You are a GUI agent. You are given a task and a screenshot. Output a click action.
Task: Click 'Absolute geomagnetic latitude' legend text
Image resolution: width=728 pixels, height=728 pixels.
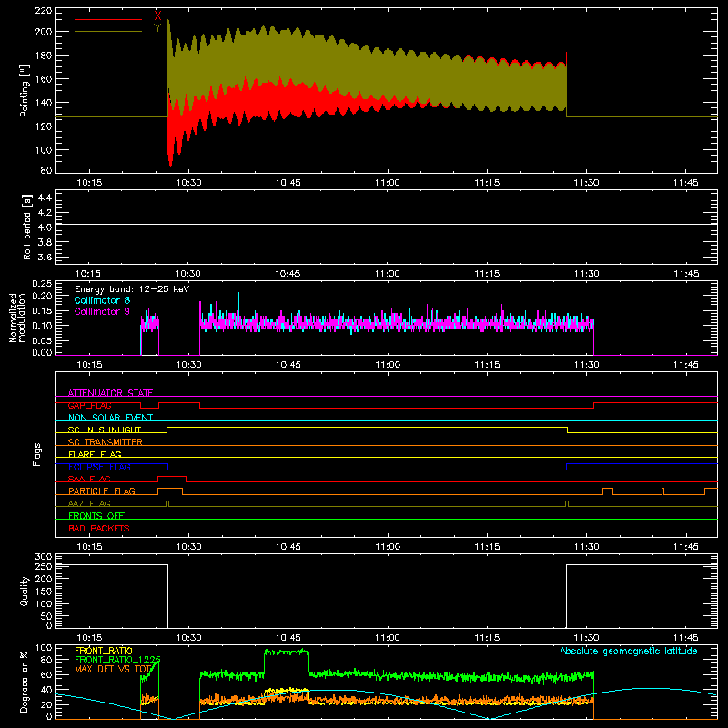[x=629, y=652]
